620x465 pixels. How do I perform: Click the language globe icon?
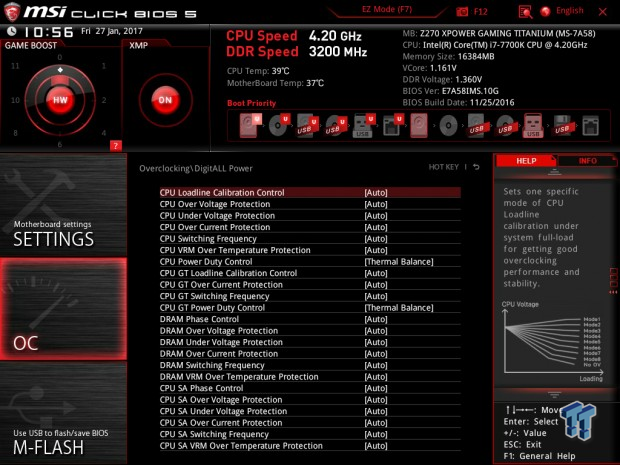(x=546, y=11)
